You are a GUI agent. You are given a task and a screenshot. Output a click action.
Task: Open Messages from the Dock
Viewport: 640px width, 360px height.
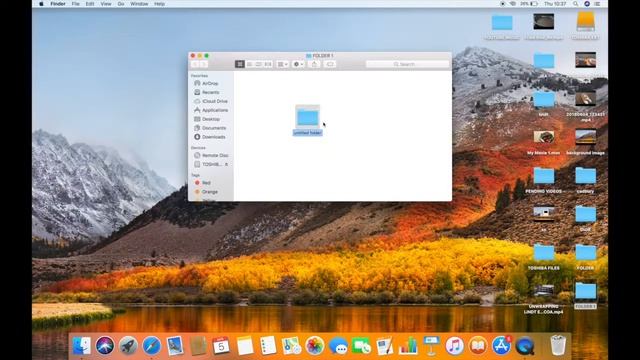338,346
